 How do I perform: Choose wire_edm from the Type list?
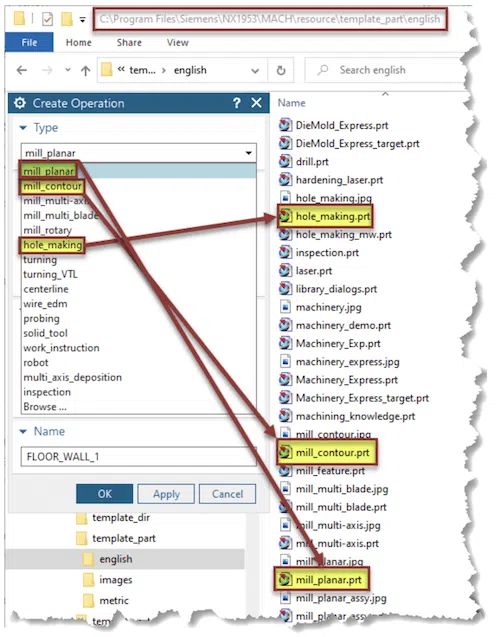45,303
